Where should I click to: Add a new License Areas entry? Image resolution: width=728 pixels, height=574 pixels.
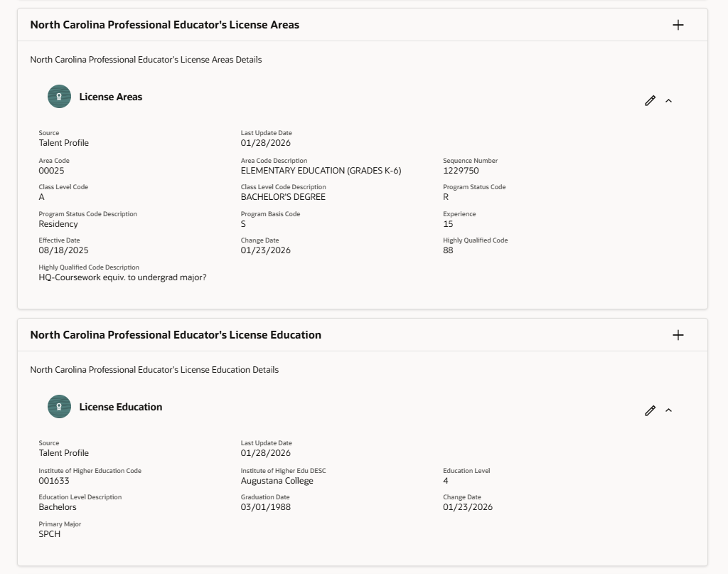click(x=678, y=25)
